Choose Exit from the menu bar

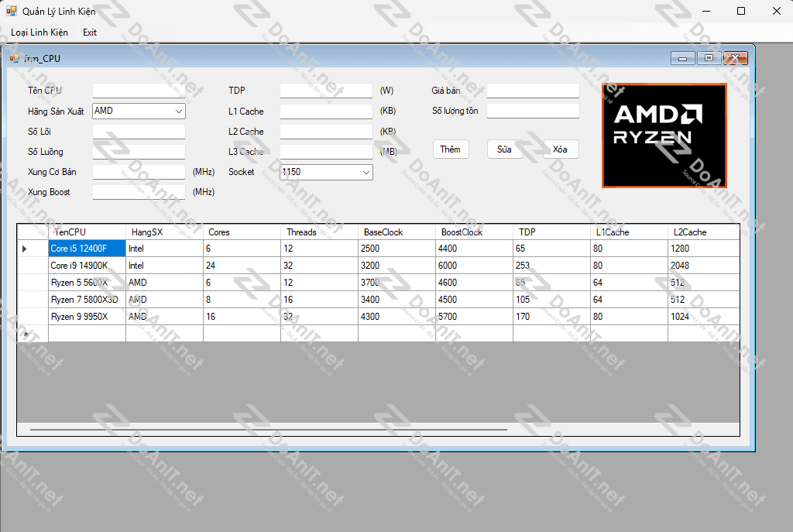tap(90, 33)
